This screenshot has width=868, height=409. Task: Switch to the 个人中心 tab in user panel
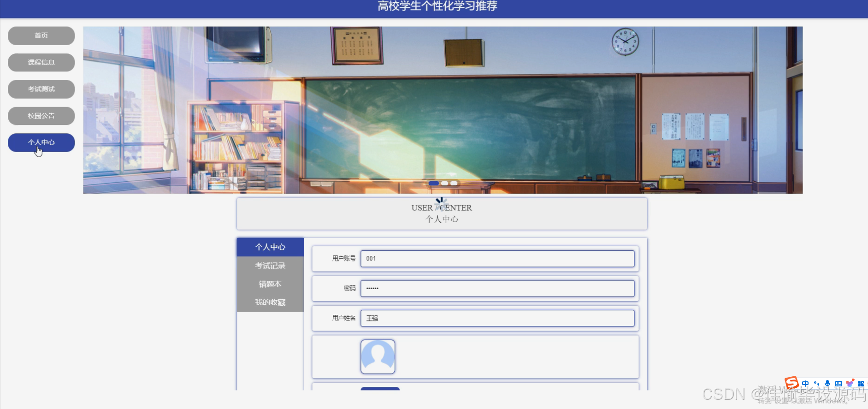[x=270, y=247]
